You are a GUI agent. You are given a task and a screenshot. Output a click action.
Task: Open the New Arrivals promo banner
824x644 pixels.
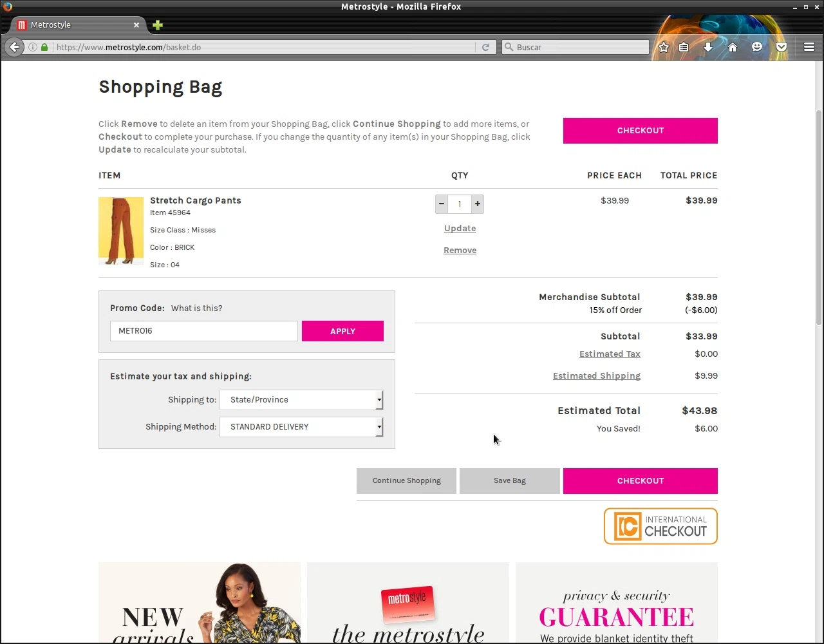[x=200, y=603]
